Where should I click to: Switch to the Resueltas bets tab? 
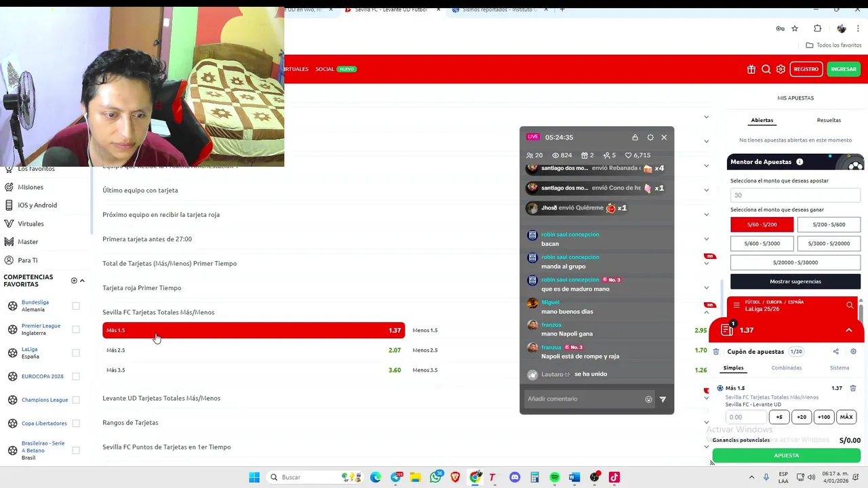(x=829, y=120)
